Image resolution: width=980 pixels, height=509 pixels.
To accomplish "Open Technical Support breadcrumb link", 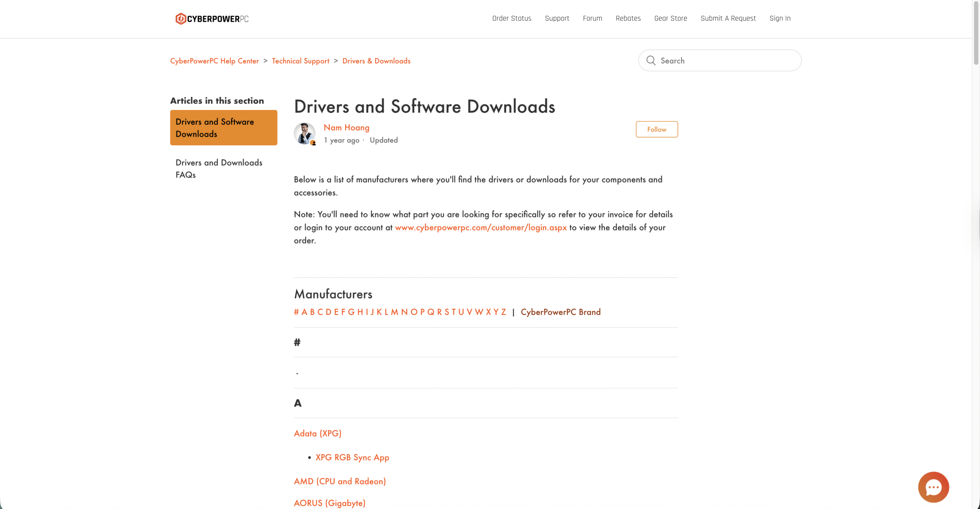I will [300, 61].
